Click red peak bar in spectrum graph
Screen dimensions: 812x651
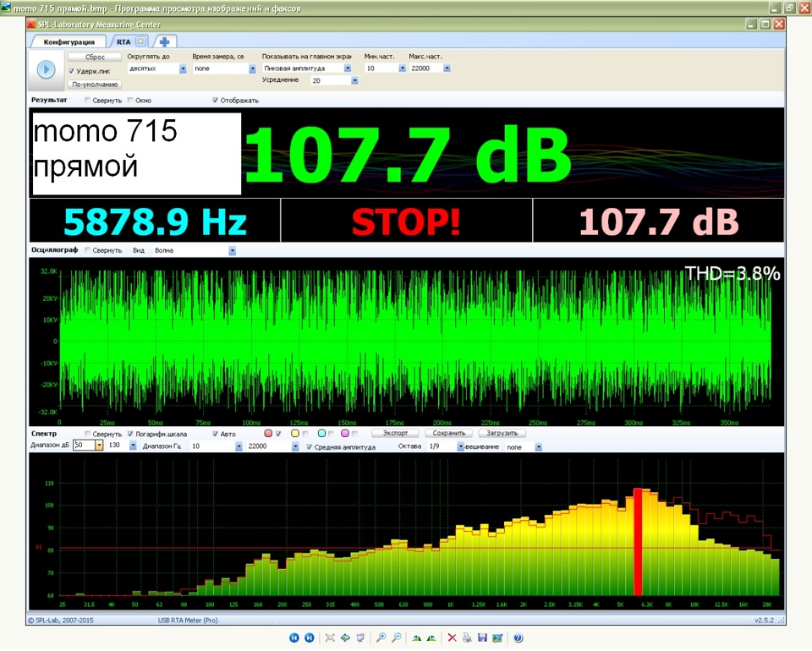coord(638,542)
